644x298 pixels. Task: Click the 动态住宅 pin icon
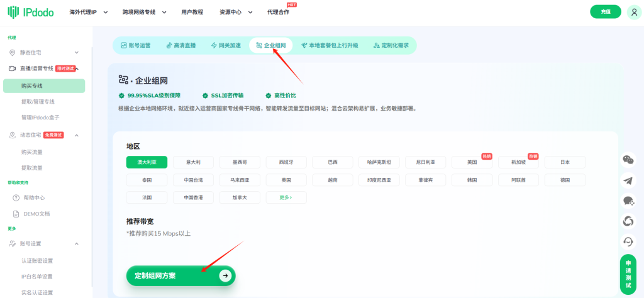(x=13, y=135)
